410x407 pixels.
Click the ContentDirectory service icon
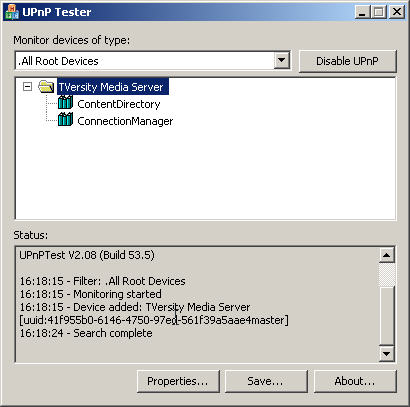(x=65, y=102)
